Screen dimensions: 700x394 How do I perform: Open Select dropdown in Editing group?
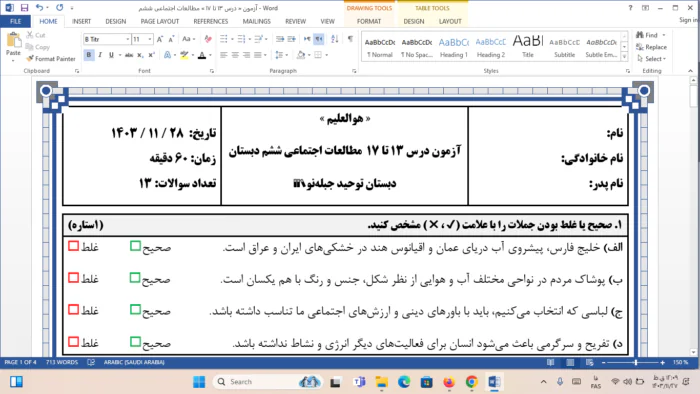pyautogui.click(x=652, y=58)
